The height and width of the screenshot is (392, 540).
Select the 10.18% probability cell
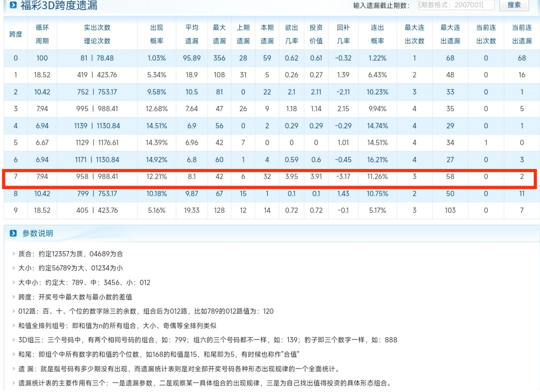pos(157,194)
